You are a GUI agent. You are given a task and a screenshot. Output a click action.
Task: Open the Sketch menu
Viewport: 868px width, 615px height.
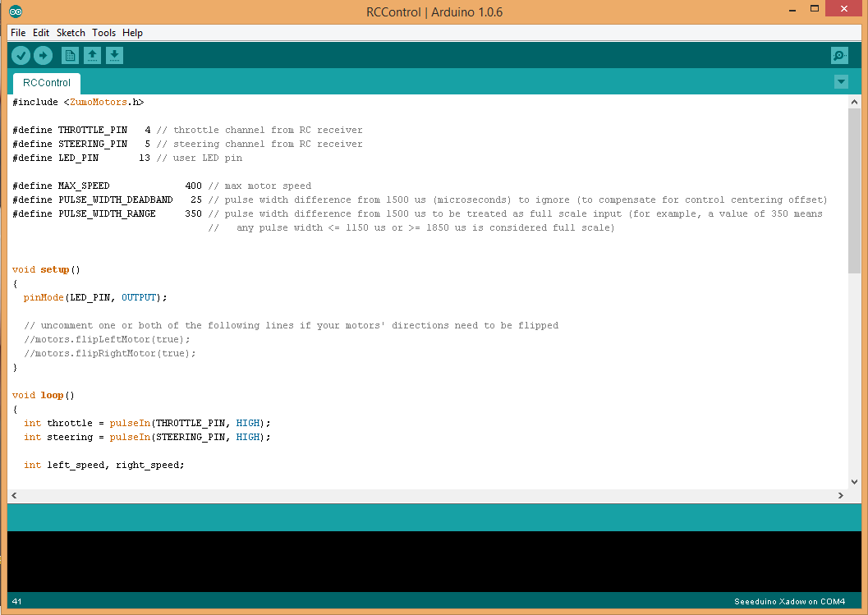71,33
